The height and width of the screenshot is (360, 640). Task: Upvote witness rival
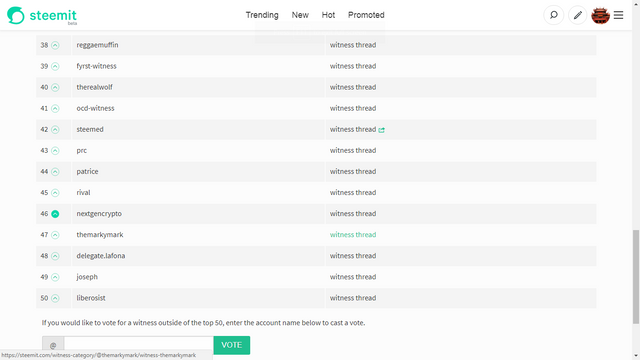[x=55, y=193]
